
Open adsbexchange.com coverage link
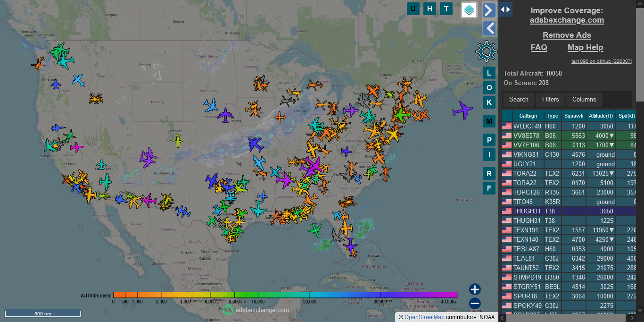coord(567,20)
